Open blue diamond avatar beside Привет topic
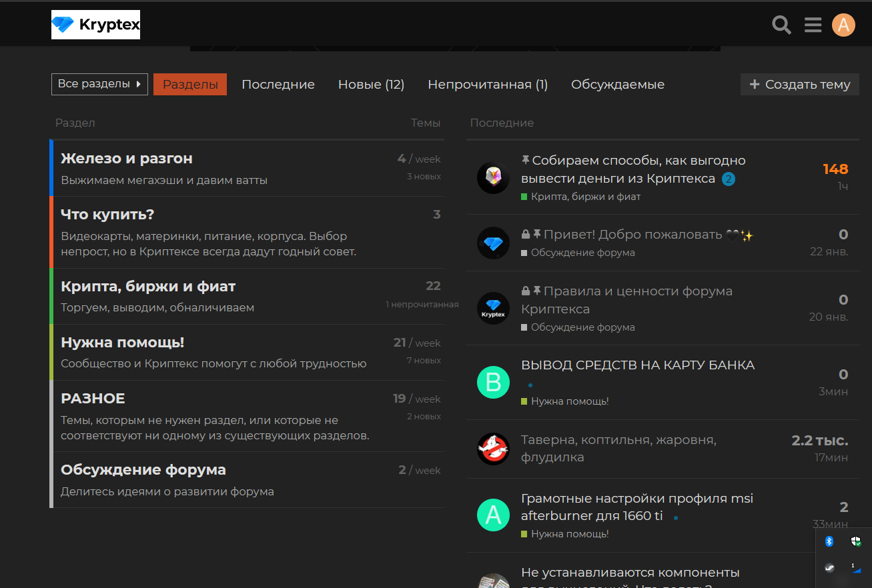The width and height of the screenshot is (872, 588). click(493, 243)
